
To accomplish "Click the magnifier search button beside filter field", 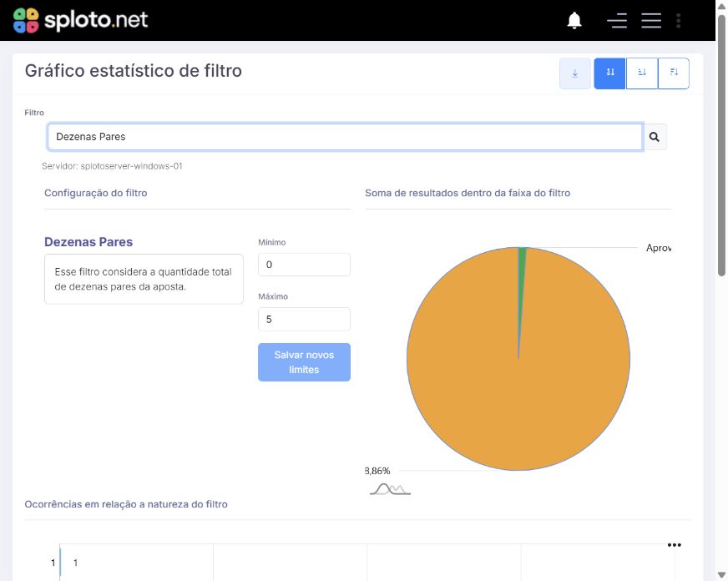I will pos(655,137).
